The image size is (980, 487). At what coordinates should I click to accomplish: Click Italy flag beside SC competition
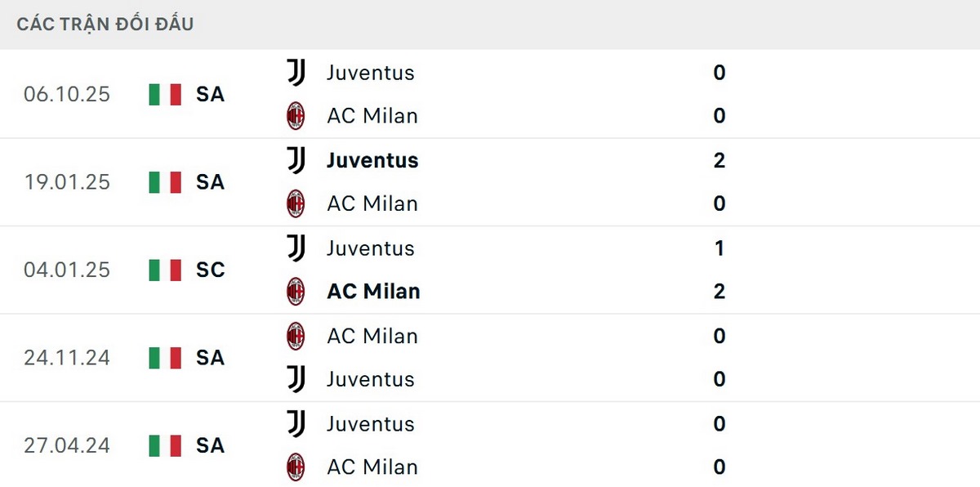[165, 270]
